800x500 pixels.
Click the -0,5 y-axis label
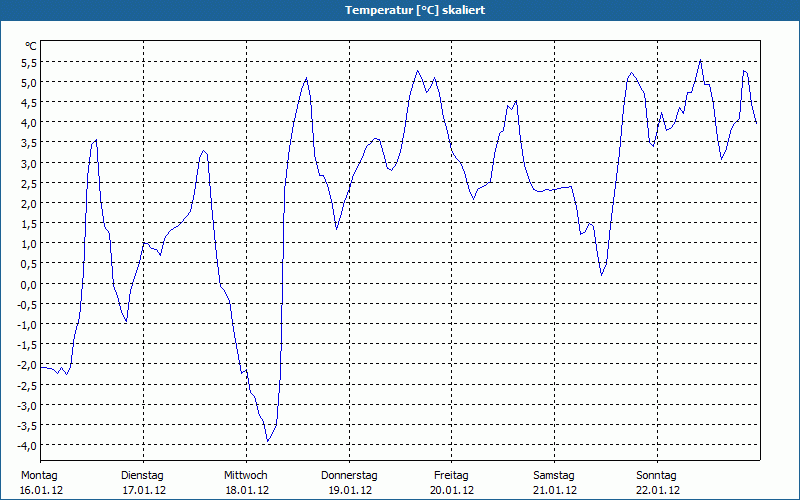point(27,304)
